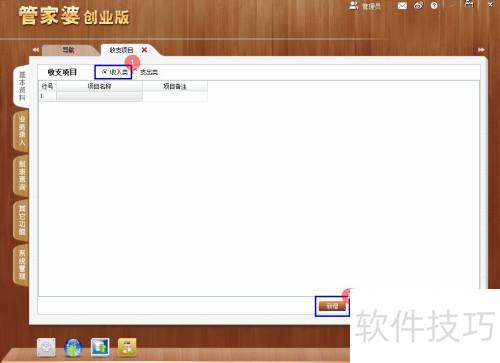Click the administrator user icon

click(353, 6)
